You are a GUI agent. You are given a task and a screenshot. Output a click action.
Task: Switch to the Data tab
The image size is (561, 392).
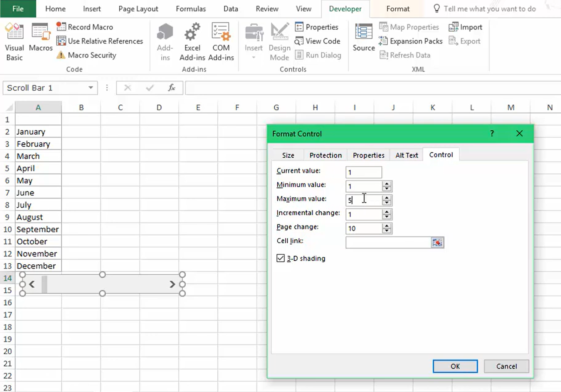tap(230, 8)
